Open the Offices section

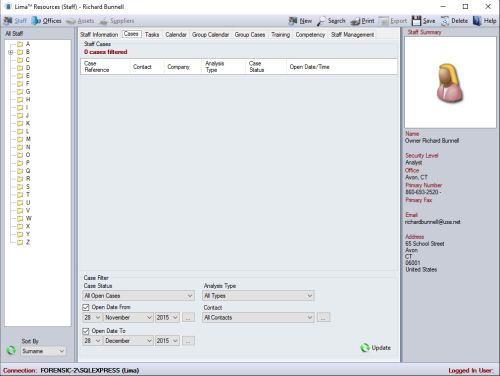(46, 21)
